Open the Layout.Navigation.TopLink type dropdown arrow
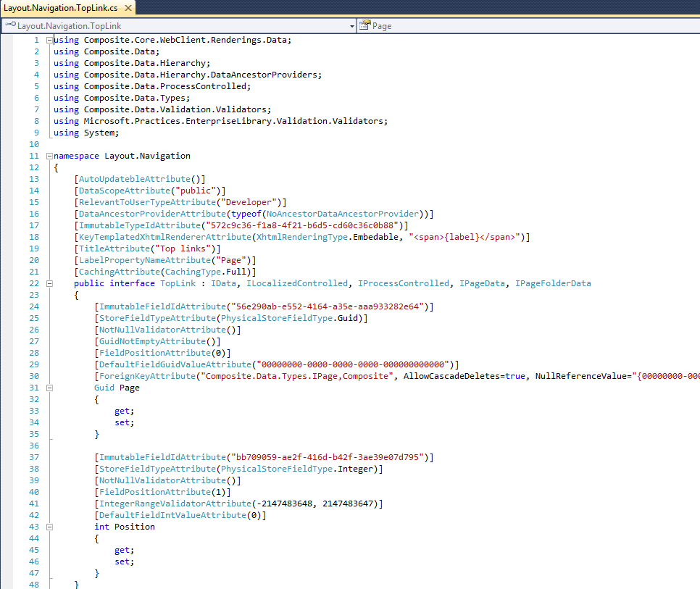700x589 pixels. (352, 26)
